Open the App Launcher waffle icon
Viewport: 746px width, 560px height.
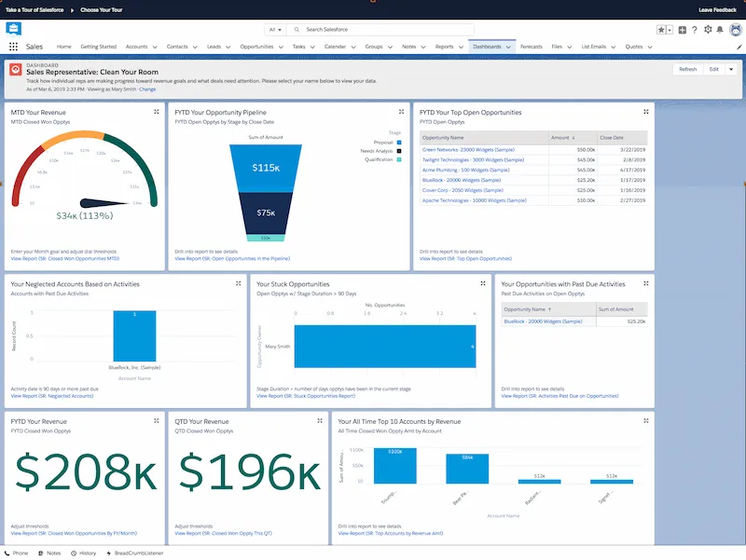15,46
